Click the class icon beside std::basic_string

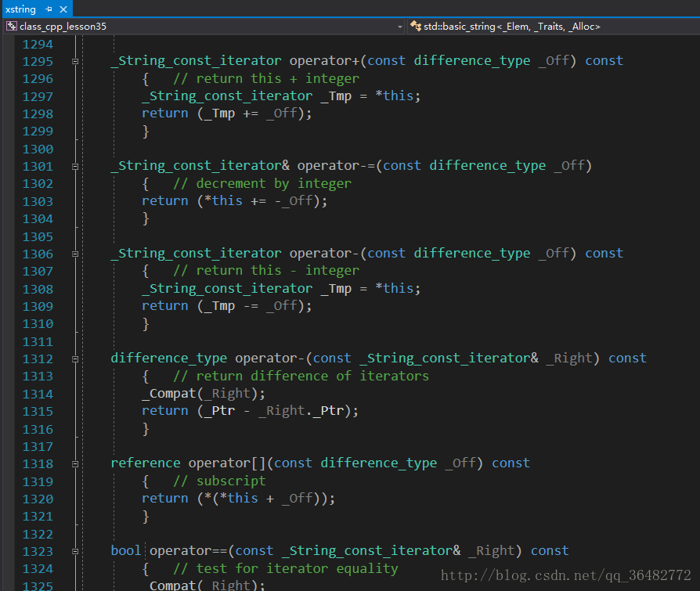416,26
